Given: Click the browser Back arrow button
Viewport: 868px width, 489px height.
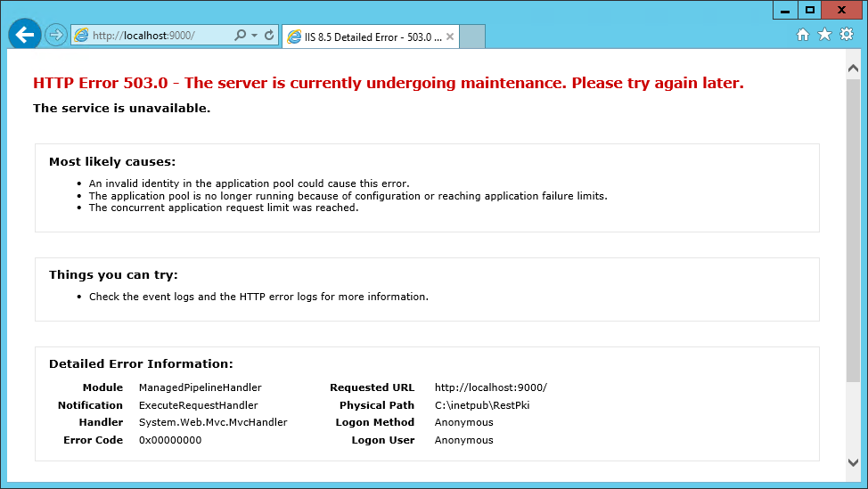Looking at the screenshot, I should (x=24, y=35).
